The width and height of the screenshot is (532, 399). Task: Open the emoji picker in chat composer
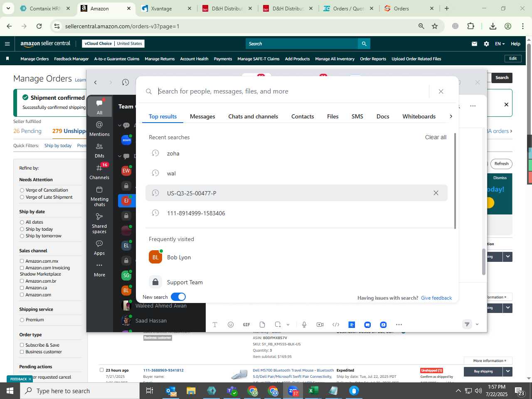[x=231, y=325]
